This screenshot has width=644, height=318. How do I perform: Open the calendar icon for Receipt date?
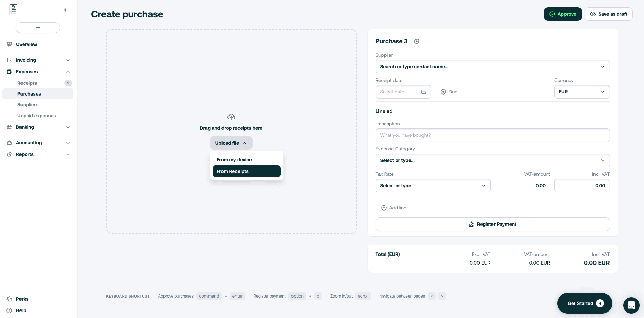pyautogui.click(x=424, y=92)
